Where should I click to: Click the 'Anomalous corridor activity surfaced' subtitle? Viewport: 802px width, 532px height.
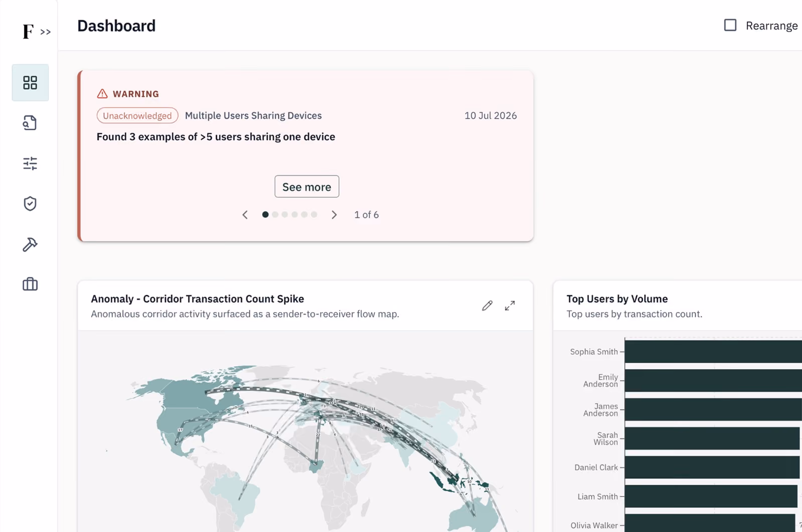click(x=245, y=314)
